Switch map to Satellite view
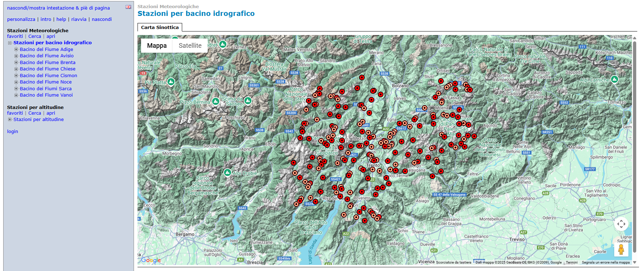This screenshot has height=271, width=644. tap(190, 46)
